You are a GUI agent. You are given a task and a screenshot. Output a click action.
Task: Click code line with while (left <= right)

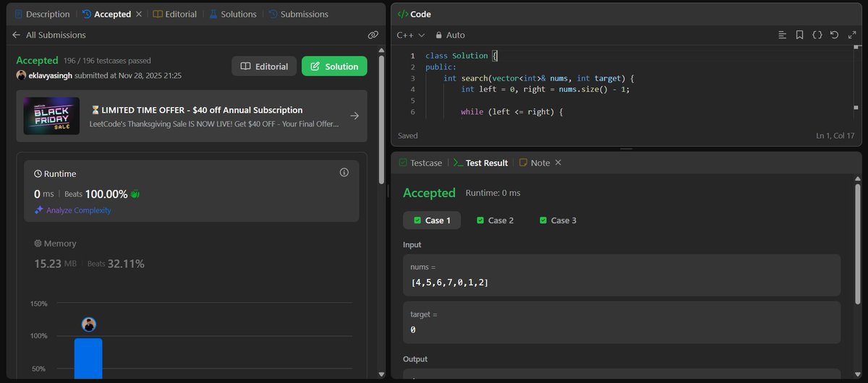click(512, 112)
